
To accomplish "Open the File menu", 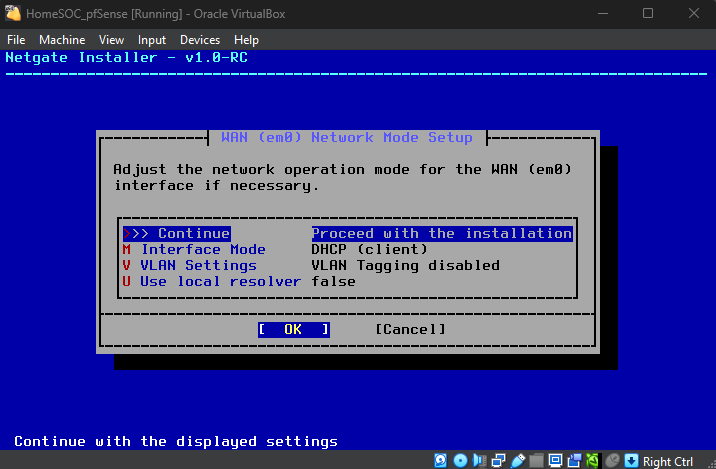I will tap(17, 40).
